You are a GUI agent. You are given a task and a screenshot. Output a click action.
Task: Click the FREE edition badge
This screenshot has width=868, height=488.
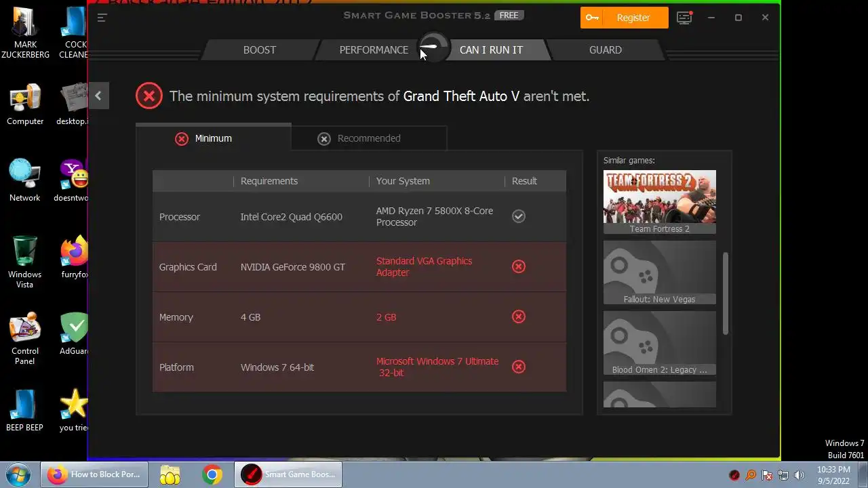(509, 16)
